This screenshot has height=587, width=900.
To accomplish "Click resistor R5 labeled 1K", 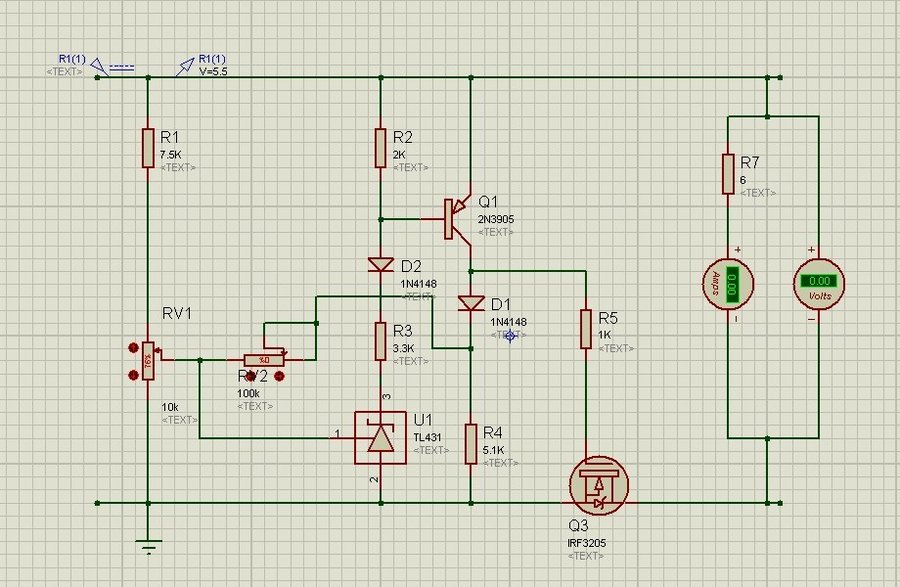I will (586, 329).
